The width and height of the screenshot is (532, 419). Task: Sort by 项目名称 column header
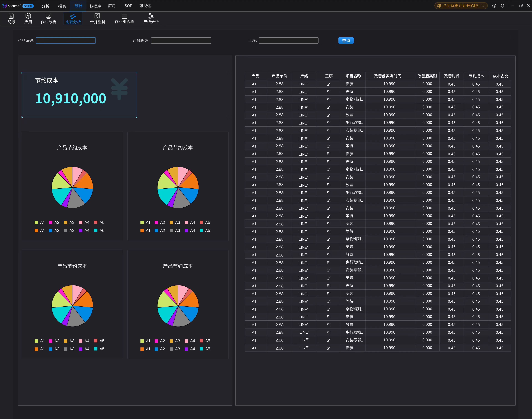353,76
